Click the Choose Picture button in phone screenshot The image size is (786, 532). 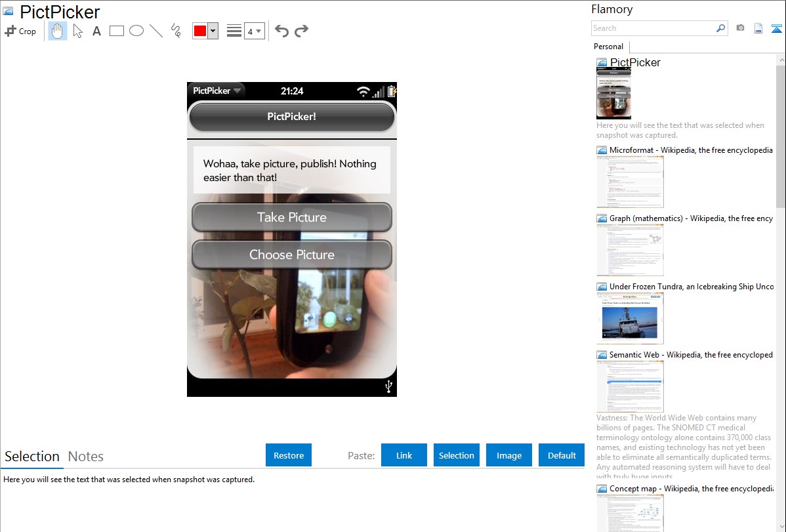click(292, 255)
